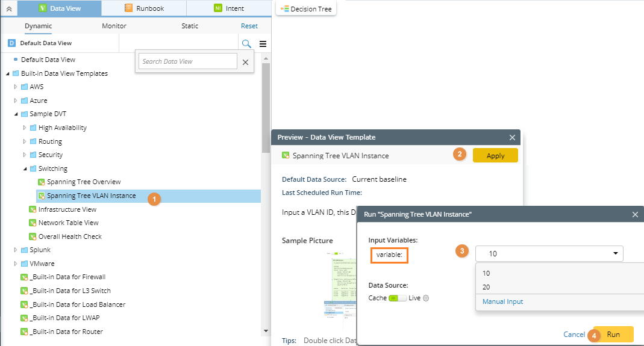This screenshot has height=346, width=644.
Task: Open the variable value dropdown
Action: pyautogui.click(x=615, y=253)
